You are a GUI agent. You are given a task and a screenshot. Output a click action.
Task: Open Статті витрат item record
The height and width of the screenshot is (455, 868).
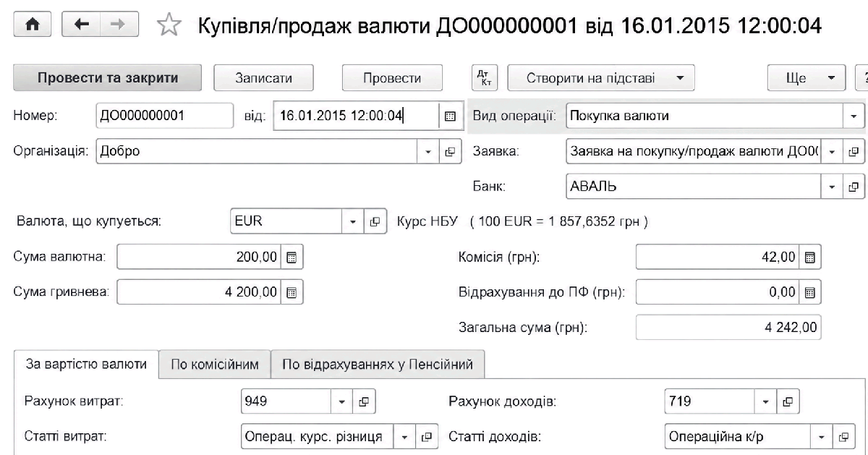click(x=427, y=437)
